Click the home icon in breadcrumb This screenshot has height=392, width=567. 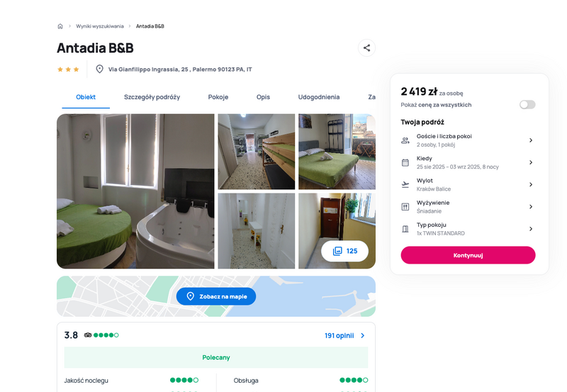pos(60,26)
